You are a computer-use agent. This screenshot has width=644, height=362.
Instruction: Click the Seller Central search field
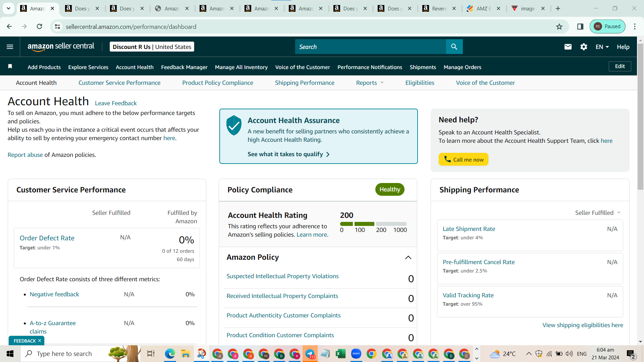pyautogui.click(x=371, y=47)
